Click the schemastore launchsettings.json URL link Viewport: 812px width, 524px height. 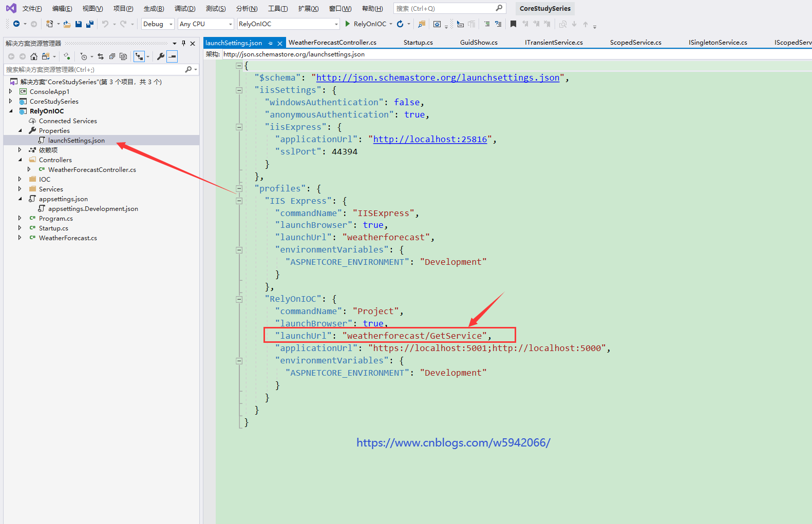438,77
